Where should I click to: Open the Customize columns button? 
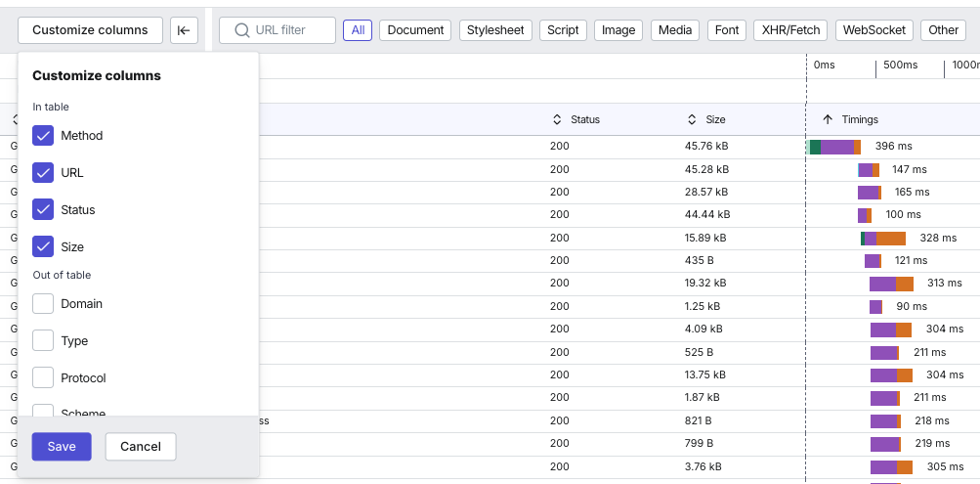point(90,30)
